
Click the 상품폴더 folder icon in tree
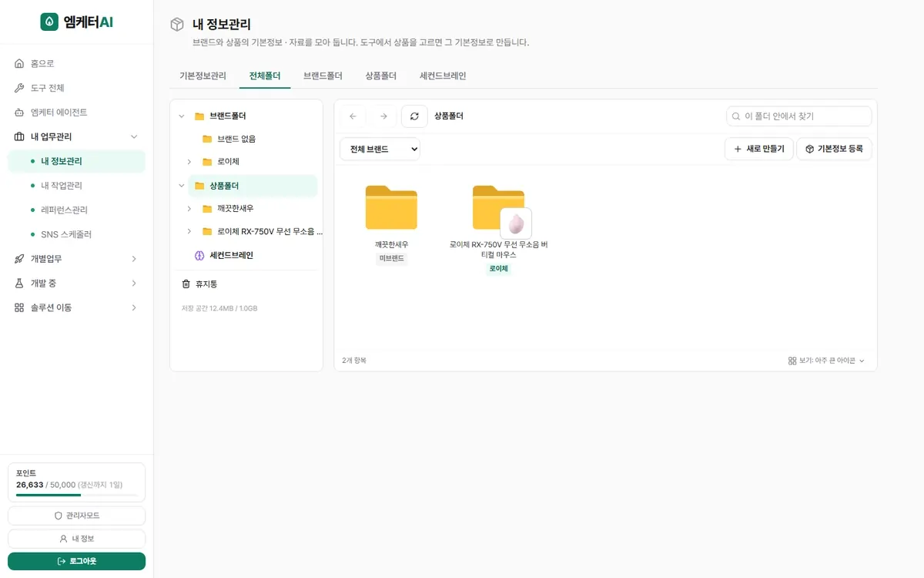pos(199,186)
